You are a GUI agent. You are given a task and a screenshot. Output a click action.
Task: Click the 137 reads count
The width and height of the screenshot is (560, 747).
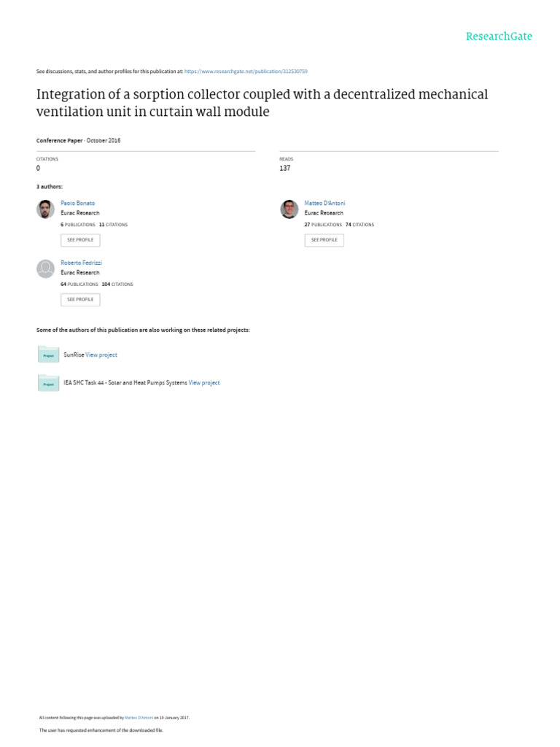(x=285, y=169)
